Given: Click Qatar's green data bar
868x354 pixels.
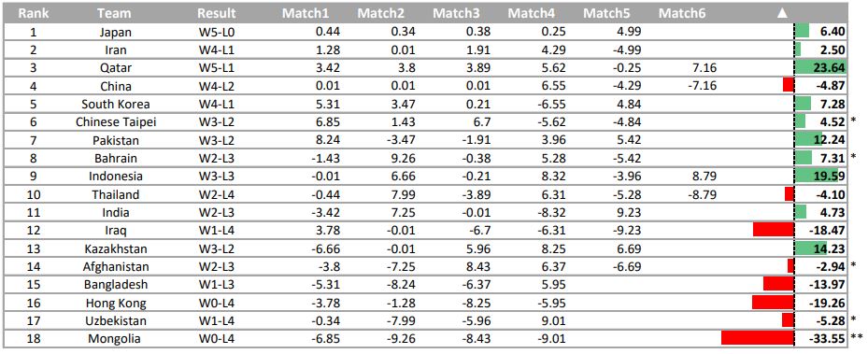Looking at the screenshot, I should (820, 68).
